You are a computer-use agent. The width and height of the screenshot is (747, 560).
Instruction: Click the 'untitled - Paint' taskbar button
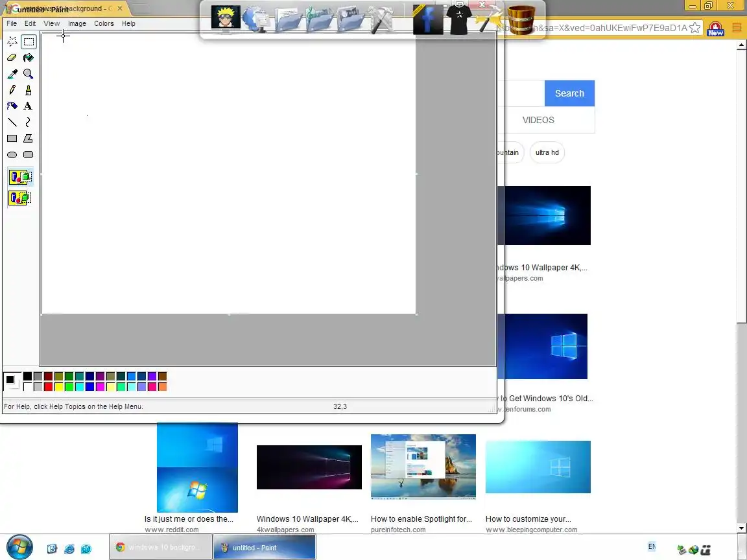(x=264, y=547)
